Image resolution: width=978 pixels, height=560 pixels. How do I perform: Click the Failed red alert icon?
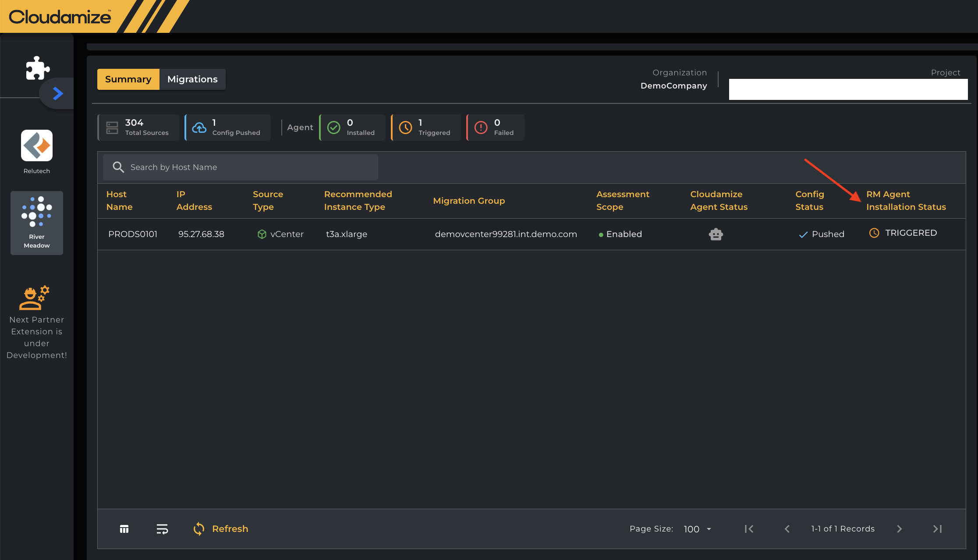[x=481, y=128]
